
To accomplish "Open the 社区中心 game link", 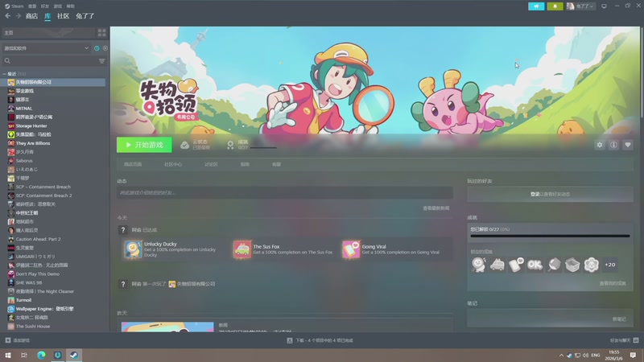I will [x=173, y=164].
